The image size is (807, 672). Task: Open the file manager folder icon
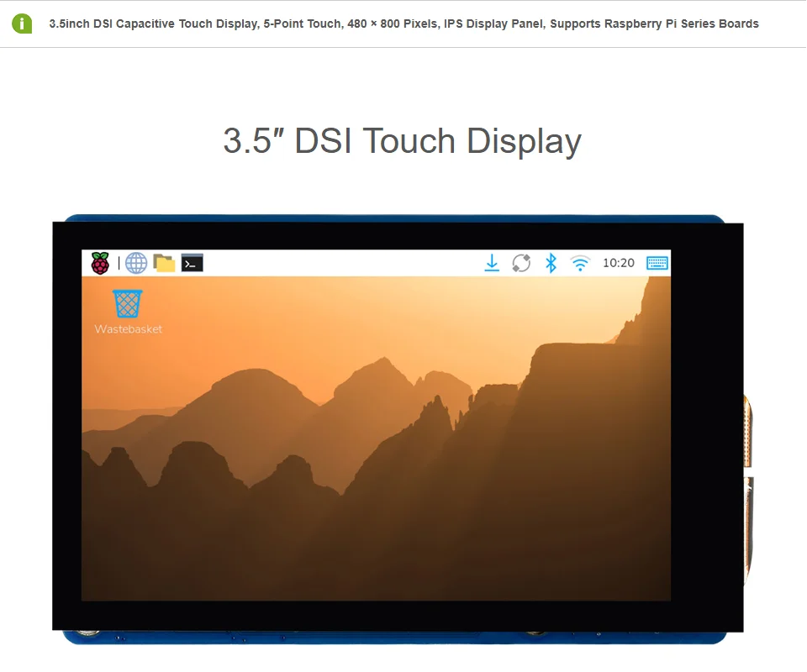164,263
